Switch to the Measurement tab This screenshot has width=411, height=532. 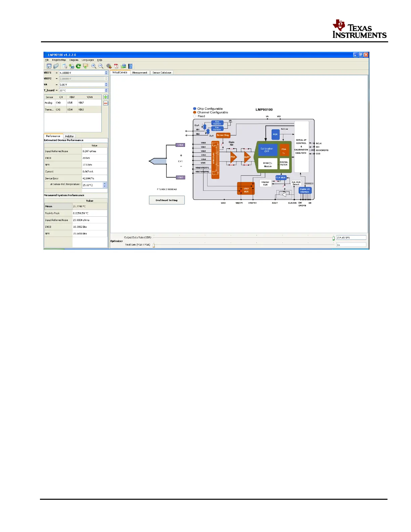click(x=140, y=73)
